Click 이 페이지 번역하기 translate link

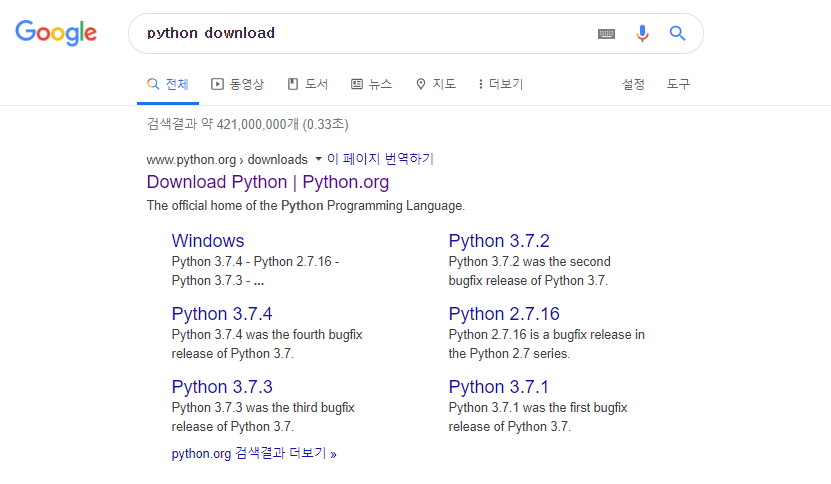tap(380, 159)
